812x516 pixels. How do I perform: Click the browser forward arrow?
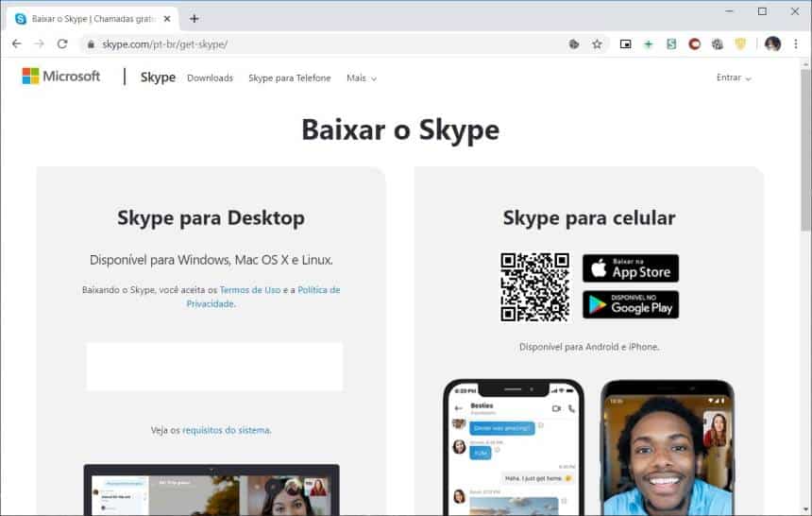tap(40, 44)
